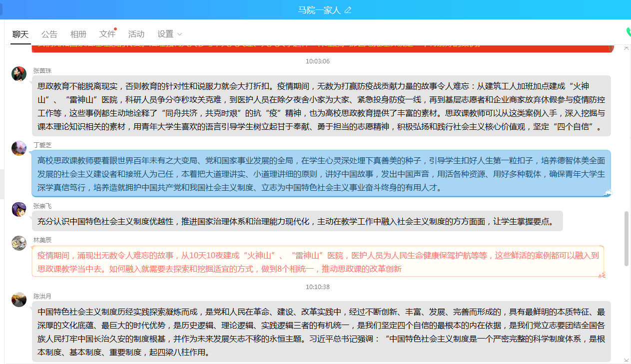Open 张茵珠's profile avatar
This screenshot has width=631, height=364.
tap(19, 74)
